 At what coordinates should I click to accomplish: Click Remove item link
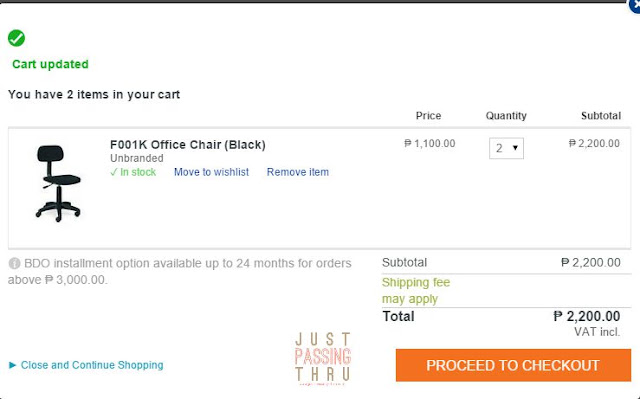[x=298, y=172]
